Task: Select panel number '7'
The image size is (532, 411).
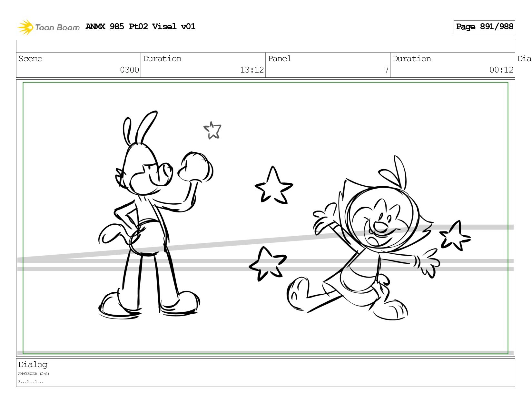Action: click(386, 70)
